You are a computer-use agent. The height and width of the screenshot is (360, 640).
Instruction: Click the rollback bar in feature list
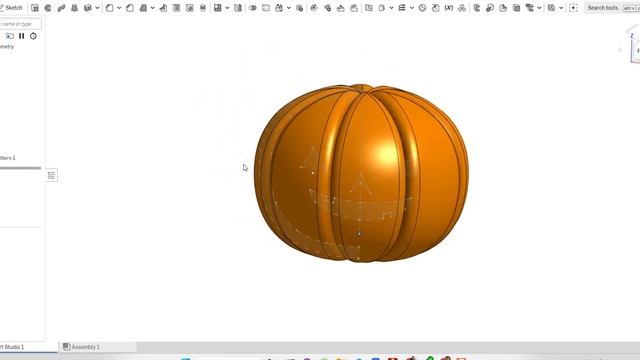20,168
